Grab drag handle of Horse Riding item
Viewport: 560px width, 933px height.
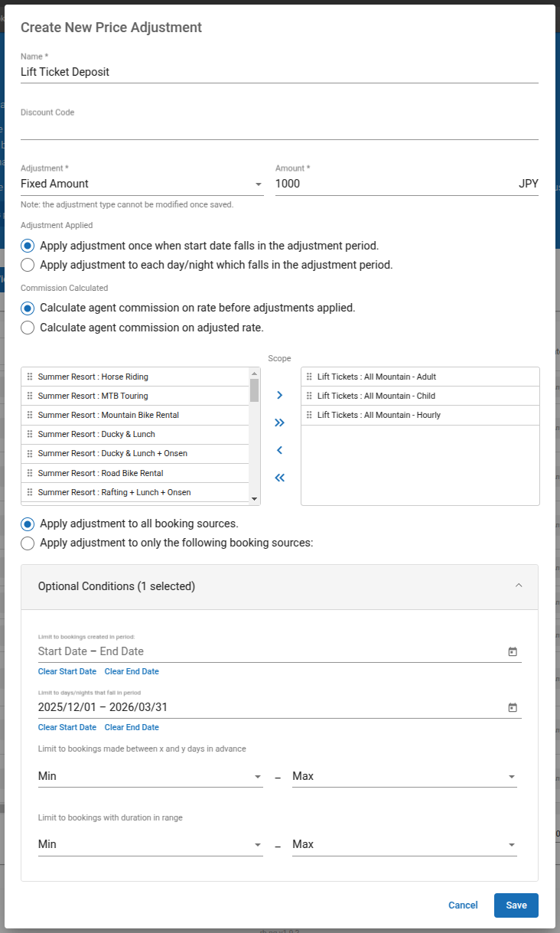(30, 377)
